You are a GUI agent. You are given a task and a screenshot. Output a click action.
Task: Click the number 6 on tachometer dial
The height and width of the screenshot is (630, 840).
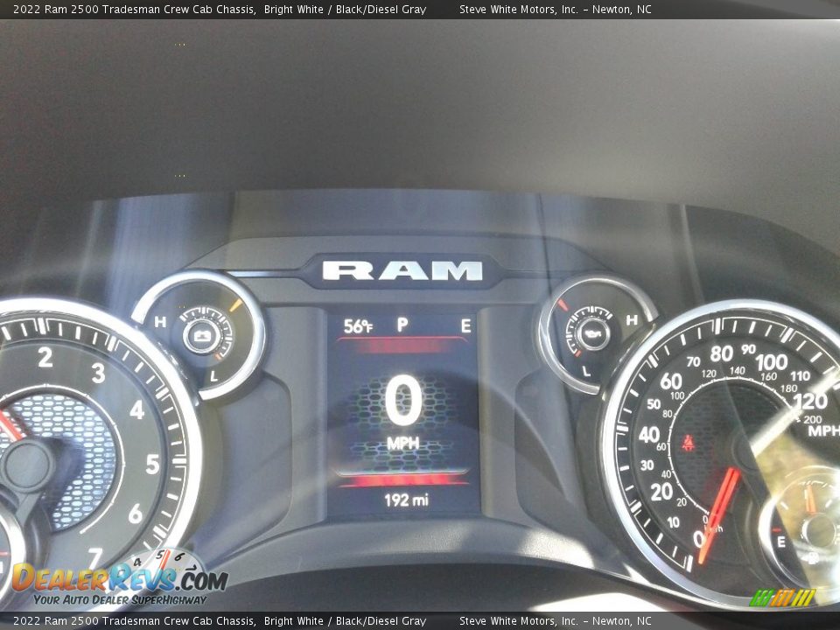[136, 514]
